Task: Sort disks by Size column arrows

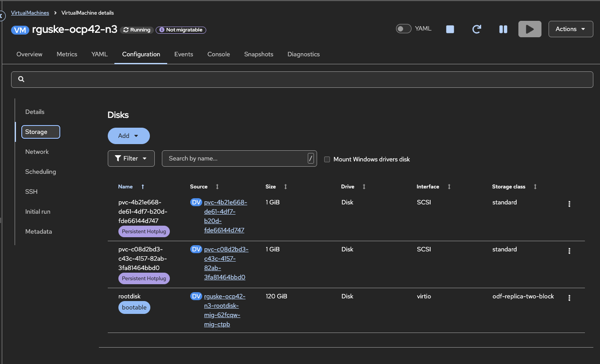Action: tap(286, 187)
